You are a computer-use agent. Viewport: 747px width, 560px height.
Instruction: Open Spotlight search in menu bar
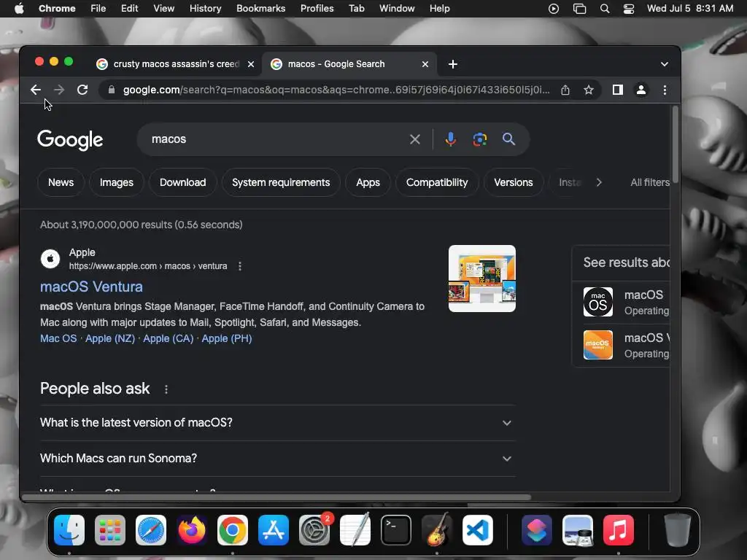pos(605,9)
